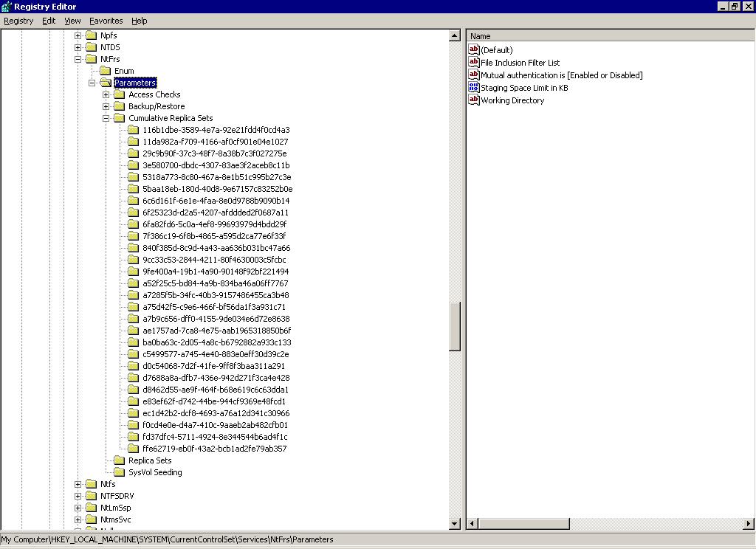Expand the Access Checks subkey

106,94
